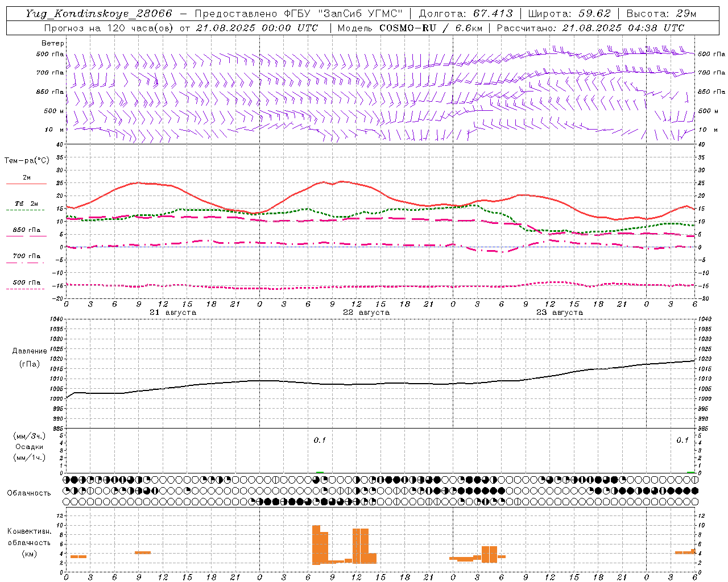Click the 0.1 precipitation value on 22 августа
Screen dimensions: 728x582
pyautogui.click(x=320, y=440)
